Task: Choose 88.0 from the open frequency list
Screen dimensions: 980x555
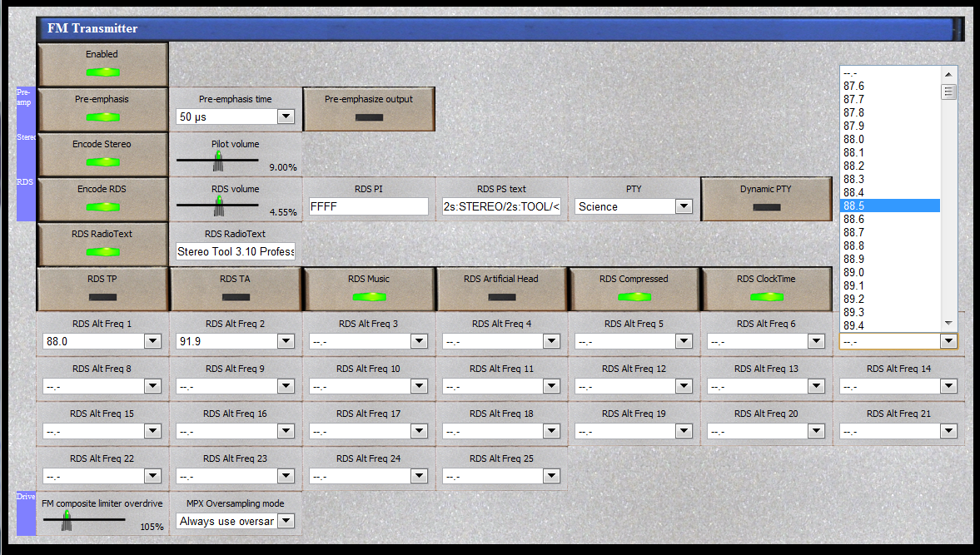Action: pos(890,139)
